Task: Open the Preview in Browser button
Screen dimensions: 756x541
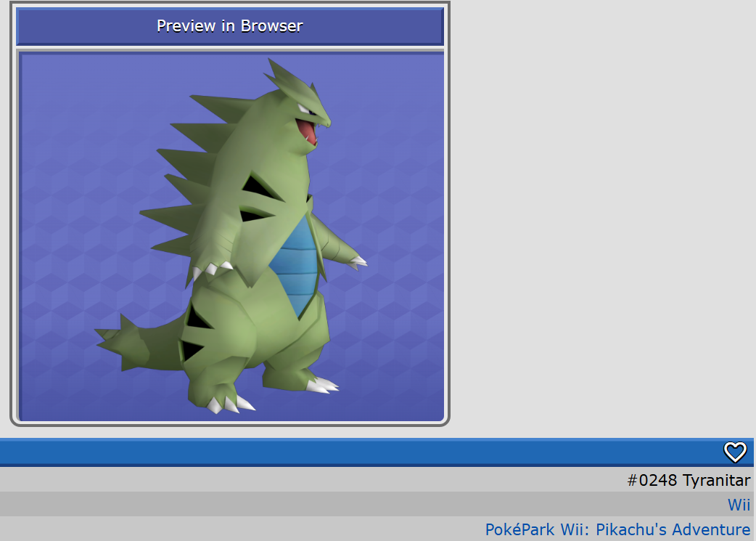Action: pos(230,26)
